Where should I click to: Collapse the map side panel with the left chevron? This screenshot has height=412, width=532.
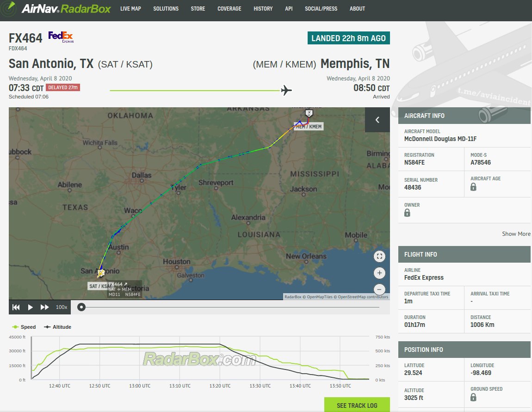tap(377, 120)
